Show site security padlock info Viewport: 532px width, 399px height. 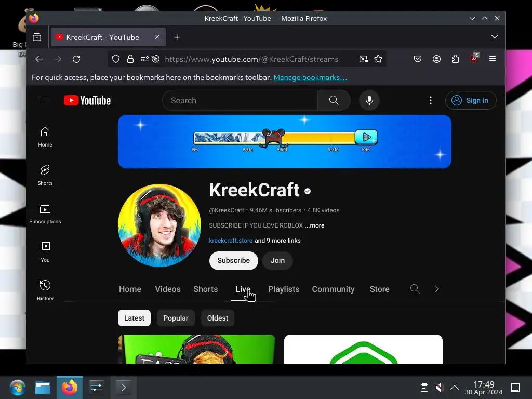pyautogui.click(x=130, y=59)
